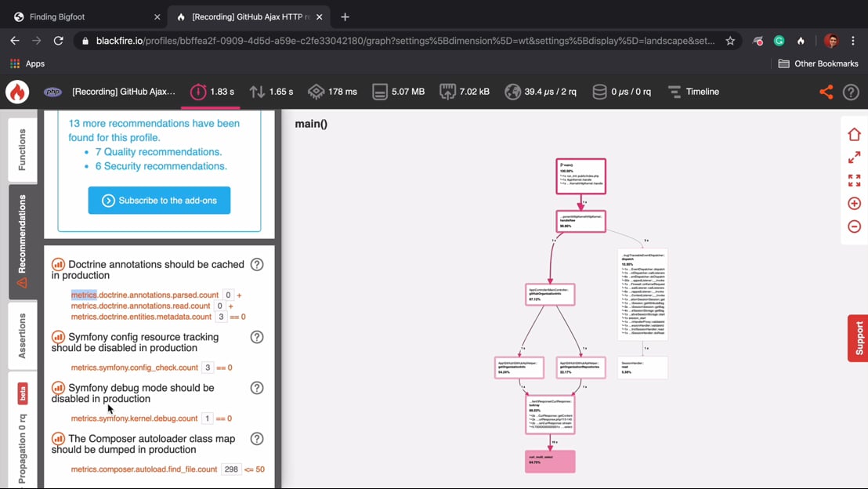Switch to the Finding Bigfoot browser tab
The image size is (868, 489).
tap(83, 17)
